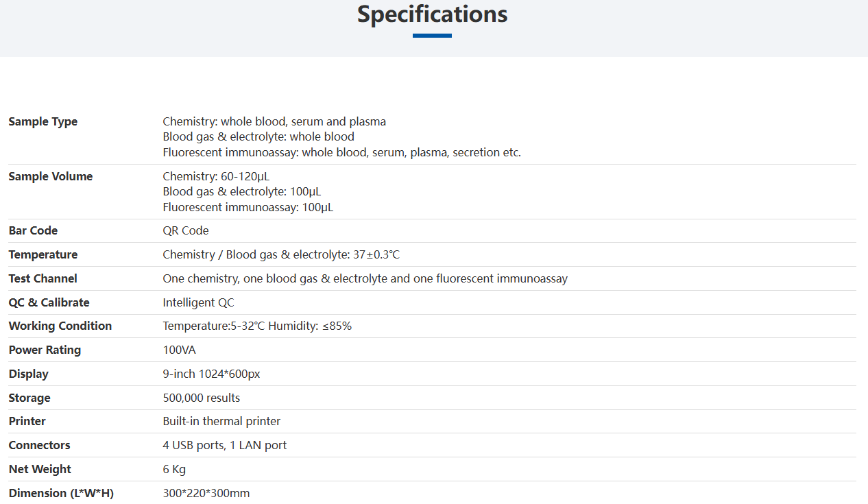Select the 100VA value text
Image resolution: width=868 pixels, height=504 pixels.
pos(179,350)
